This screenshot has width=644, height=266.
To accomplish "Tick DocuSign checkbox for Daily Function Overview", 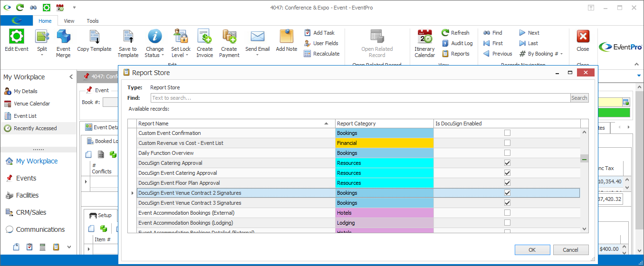I will point(507,153).
